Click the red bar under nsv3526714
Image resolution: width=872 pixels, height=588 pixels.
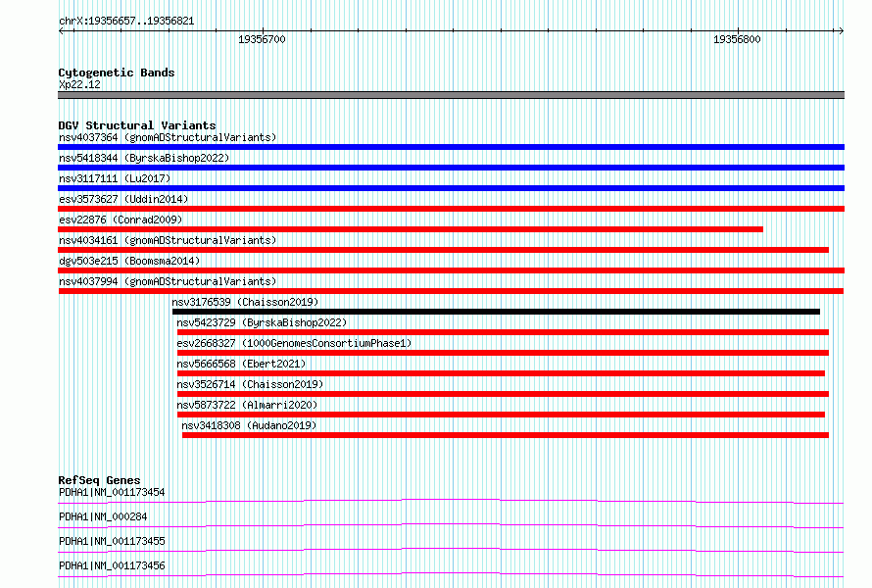click(503, 394)
